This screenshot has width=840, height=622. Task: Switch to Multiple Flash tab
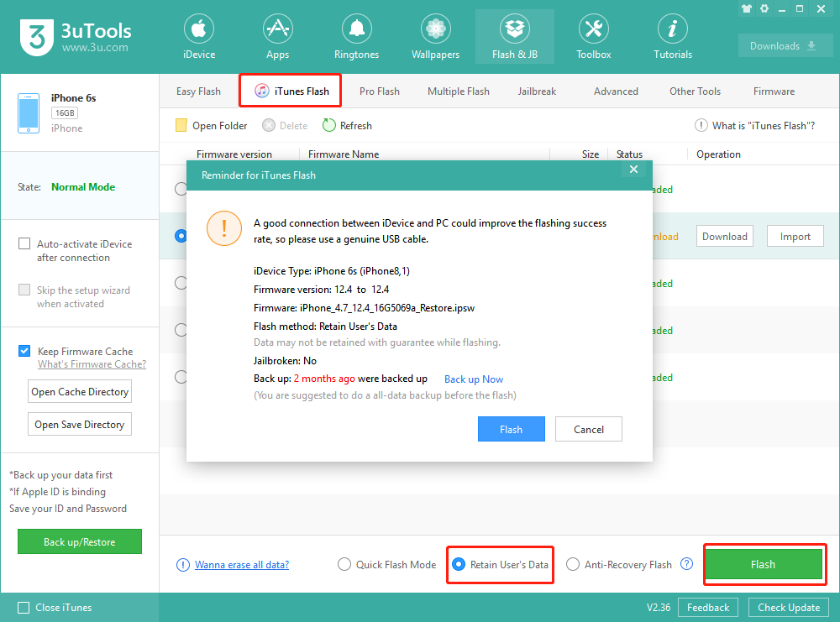[458, 91]
